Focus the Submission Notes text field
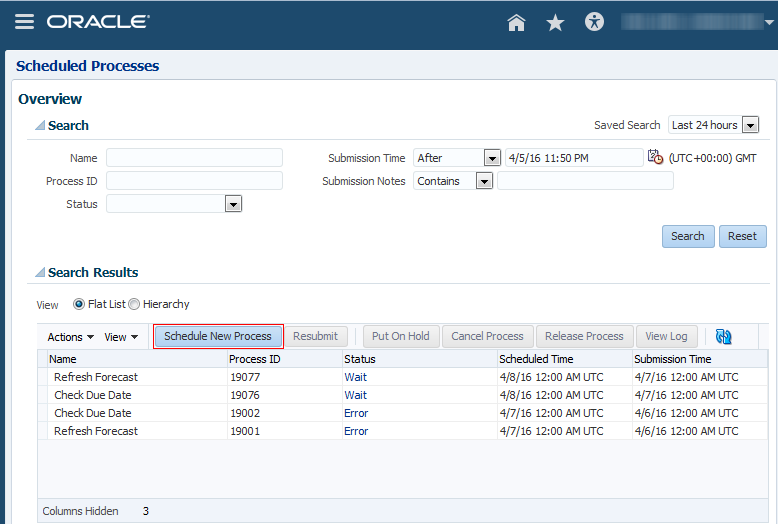This screenshot has height=524, width=778. tap(585, 181)
